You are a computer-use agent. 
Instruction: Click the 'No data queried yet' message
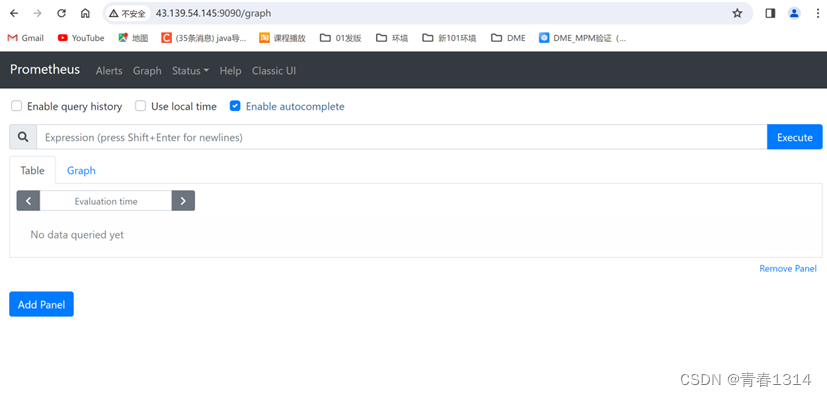click(77, 235)
